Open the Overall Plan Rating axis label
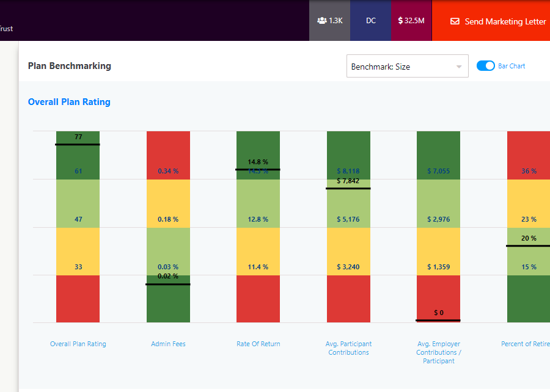The height and width of the screenshot is (392, 550). pos(78,344)
